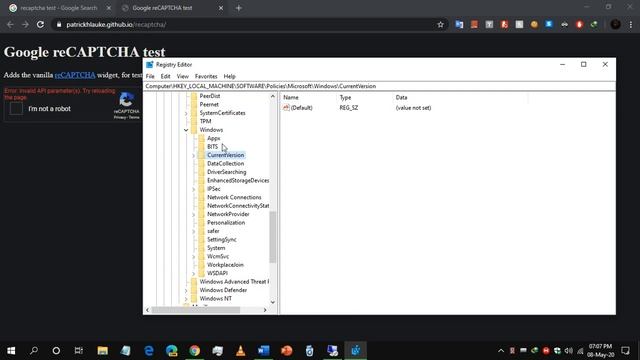Select the DataCollection key
Viewport: 640px width, 360px height.
pos(226,164)
